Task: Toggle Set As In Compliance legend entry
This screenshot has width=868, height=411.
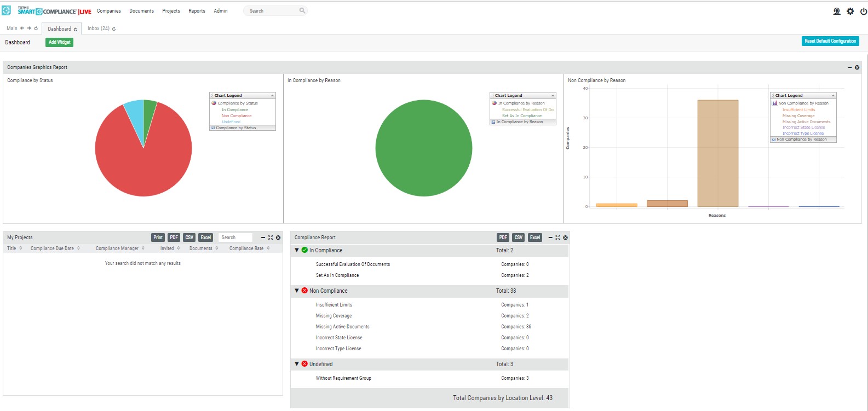Action: (x=522, y=116)
